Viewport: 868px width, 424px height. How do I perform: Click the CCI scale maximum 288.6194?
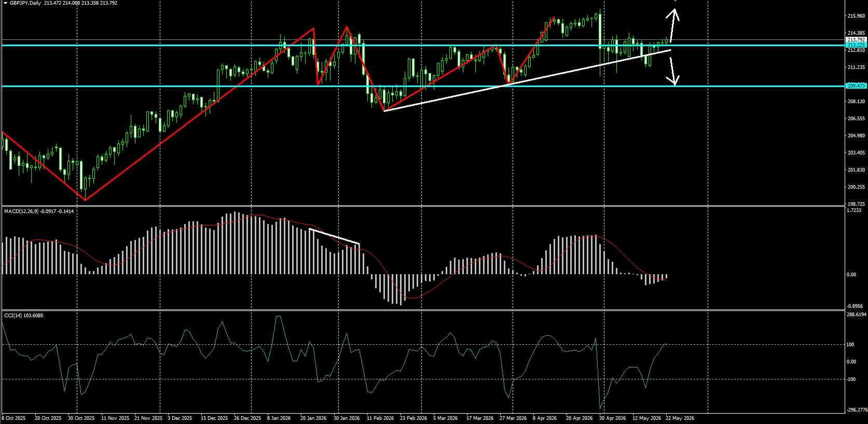pos(857,315)
